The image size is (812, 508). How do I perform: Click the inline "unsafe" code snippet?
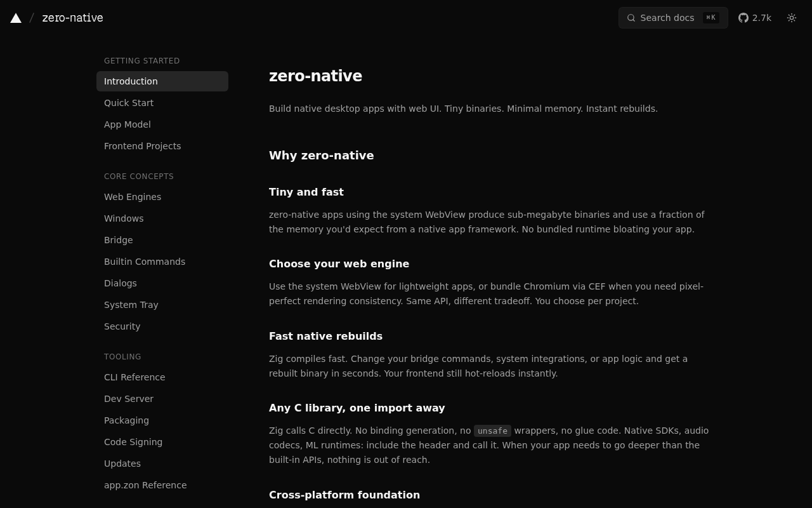(x=492, y=431)
